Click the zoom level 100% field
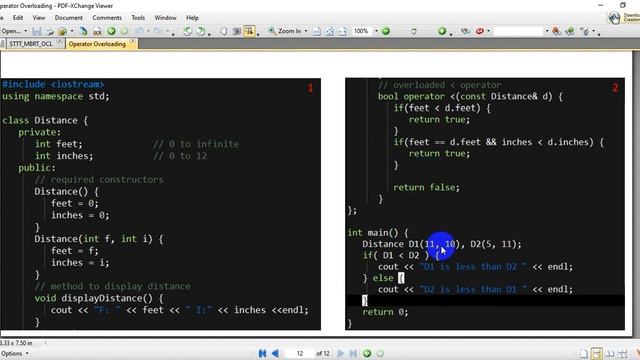The width and height of the screenshot is (640, 360). (361, 31)
